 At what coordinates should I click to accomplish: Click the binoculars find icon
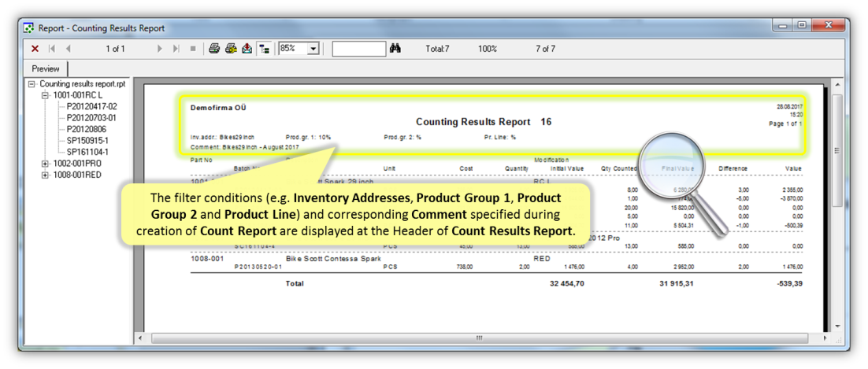point(395,49)
